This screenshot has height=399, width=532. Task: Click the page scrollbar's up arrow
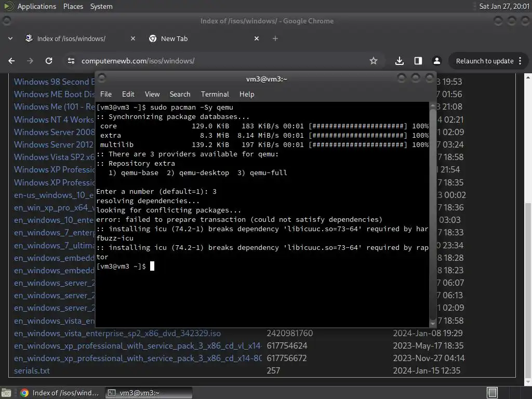[x=528, y=77]
